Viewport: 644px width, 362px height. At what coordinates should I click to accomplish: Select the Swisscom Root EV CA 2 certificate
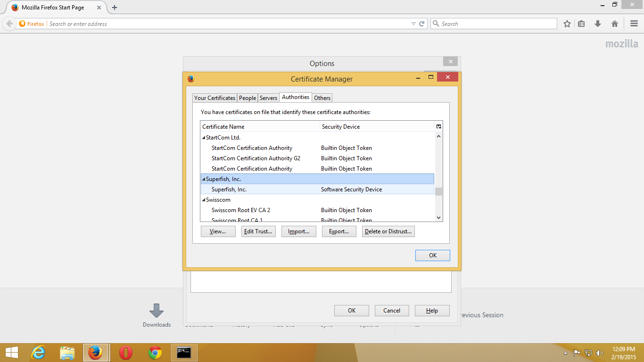click(317, 210)
